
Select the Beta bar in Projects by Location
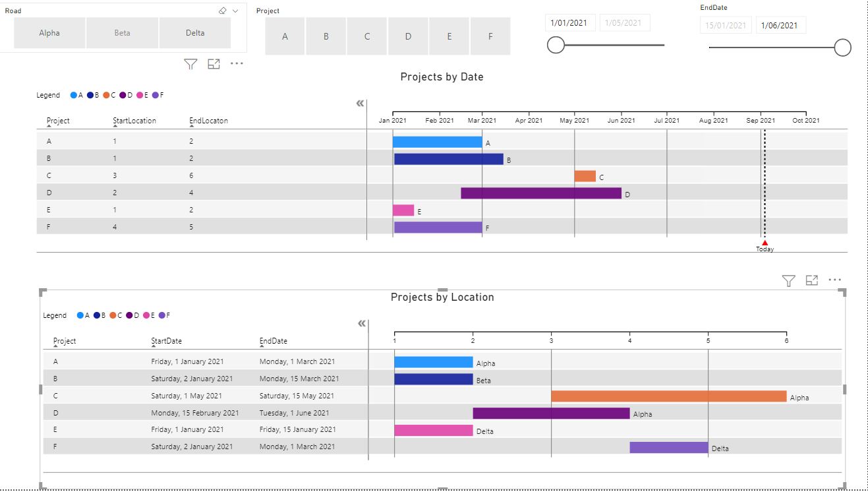pyautogui.click(x=434, y=379)
